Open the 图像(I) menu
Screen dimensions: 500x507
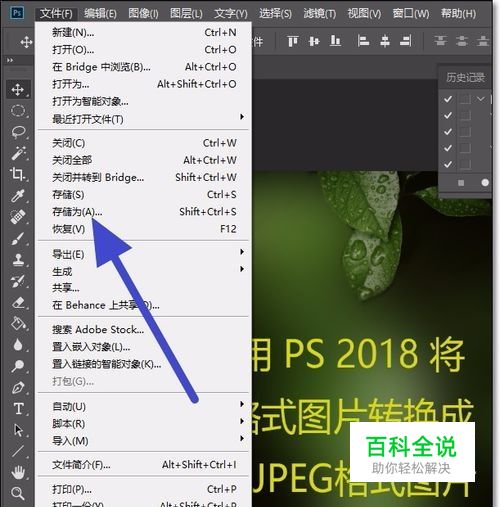tap(143, 14)
